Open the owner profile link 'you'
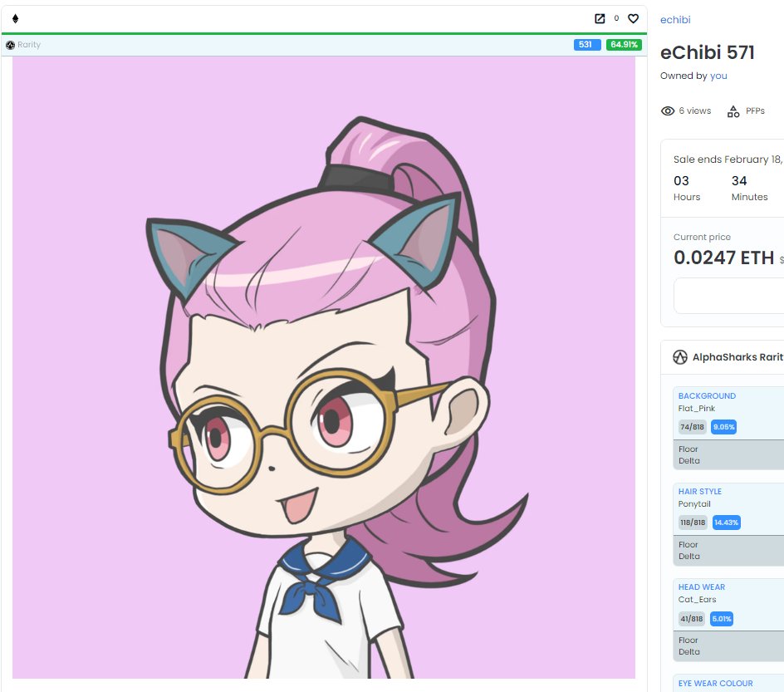This screenshot has width=784, height=692. (718, 76)
